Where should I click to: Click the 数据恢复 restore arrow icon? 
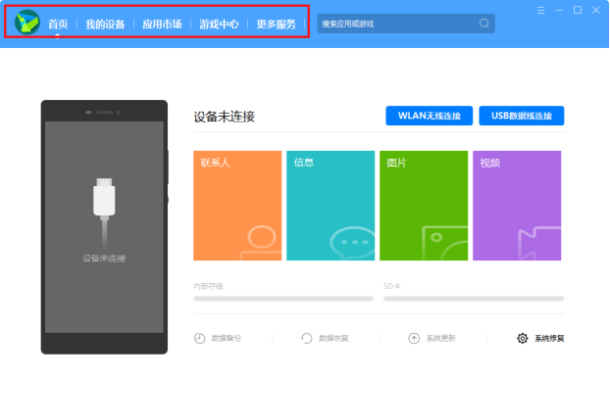pos(307,338)
